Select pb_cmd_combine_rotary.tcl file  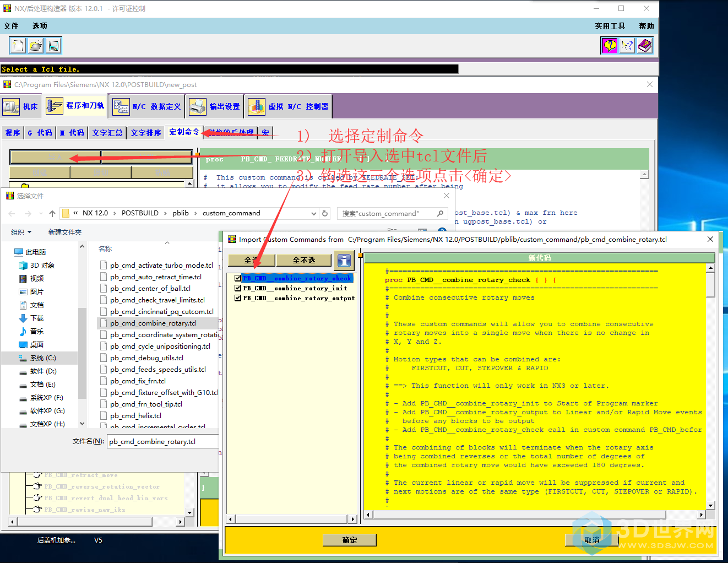pos(153,323)
